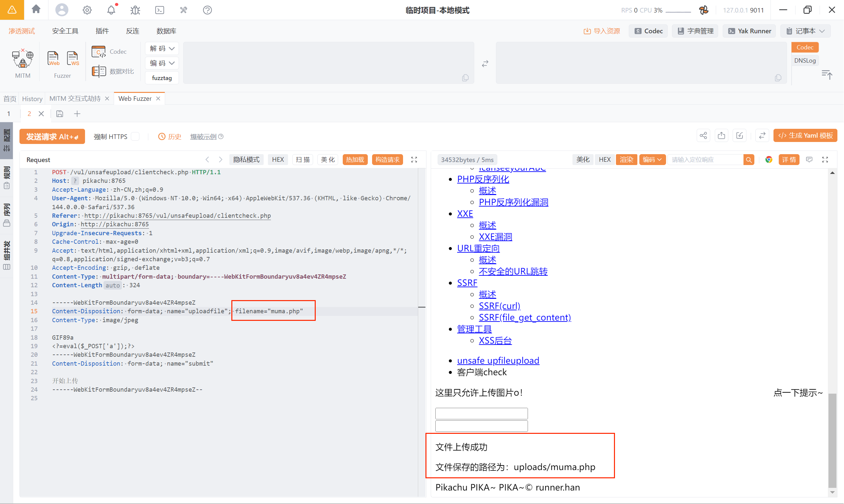This screenshot has height=504, width=844.
Task: Expand the Request editor to fullscreen
Action: [414, 160]
